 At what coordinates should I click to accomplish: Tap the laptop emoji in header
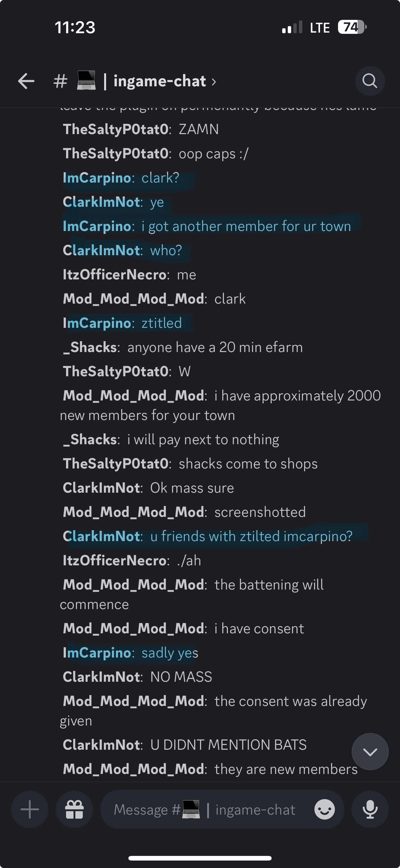[86, 80]
